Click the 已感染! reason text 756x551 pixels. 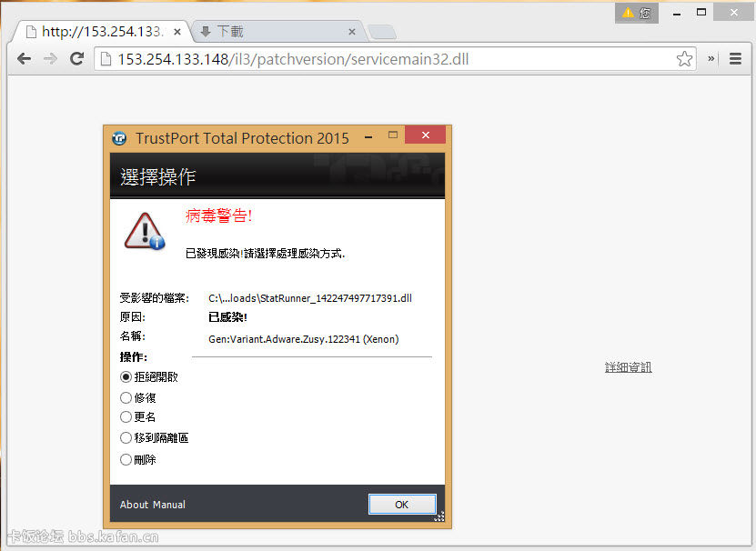(227, 317)
